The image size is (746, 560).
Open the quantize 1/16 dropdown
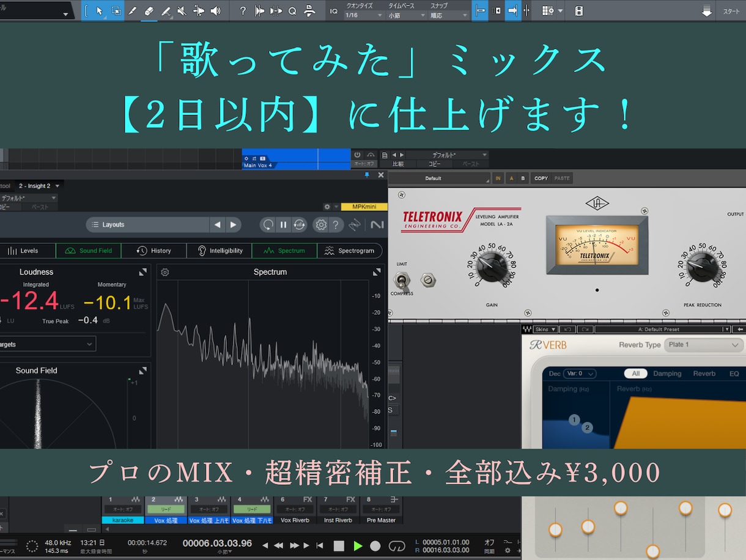pos(363,15)
